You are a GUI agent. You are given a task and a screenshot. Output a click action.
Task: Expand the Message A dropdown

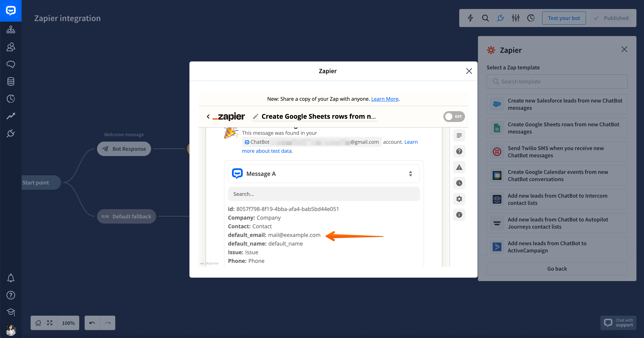pyautogui.click(x=324, y=174)
